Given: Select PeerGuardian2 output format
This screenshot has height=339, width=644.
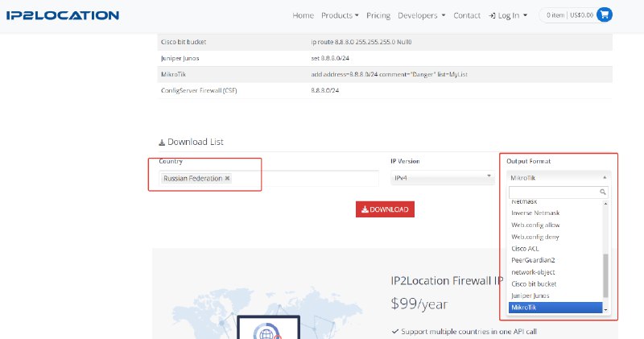Looking at the screenshot, I should 533,260.
